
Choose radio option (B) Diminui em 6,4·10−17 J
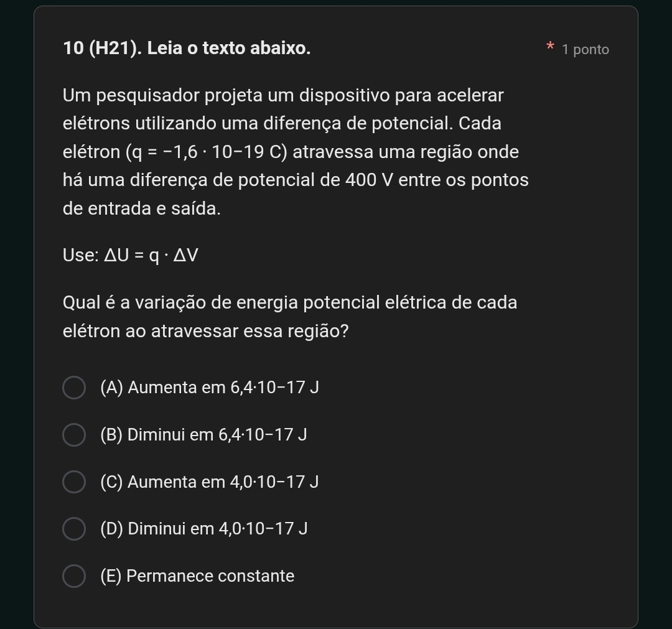pos(74,435)
